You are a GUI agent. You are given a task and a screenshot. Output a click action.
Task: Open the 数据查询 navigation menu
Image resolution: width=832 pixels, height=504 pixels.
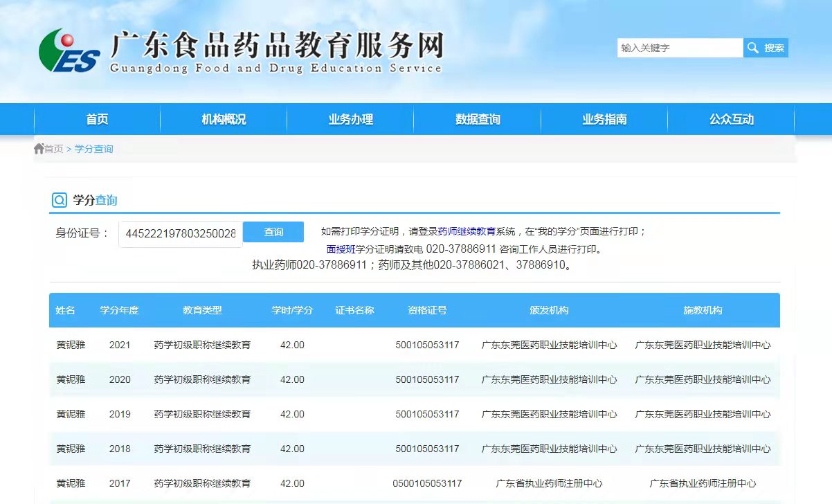pos(478,119)
